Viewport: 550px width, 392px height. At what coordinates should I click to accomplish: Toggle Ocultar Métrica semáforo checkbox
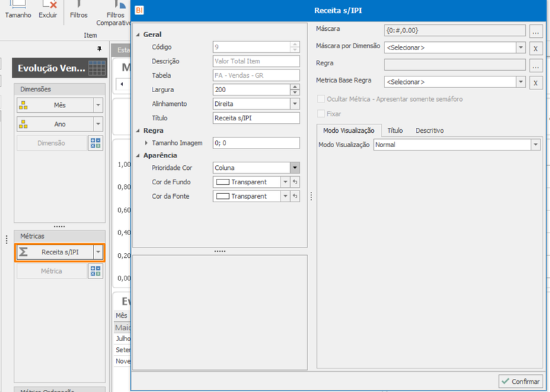320,99
